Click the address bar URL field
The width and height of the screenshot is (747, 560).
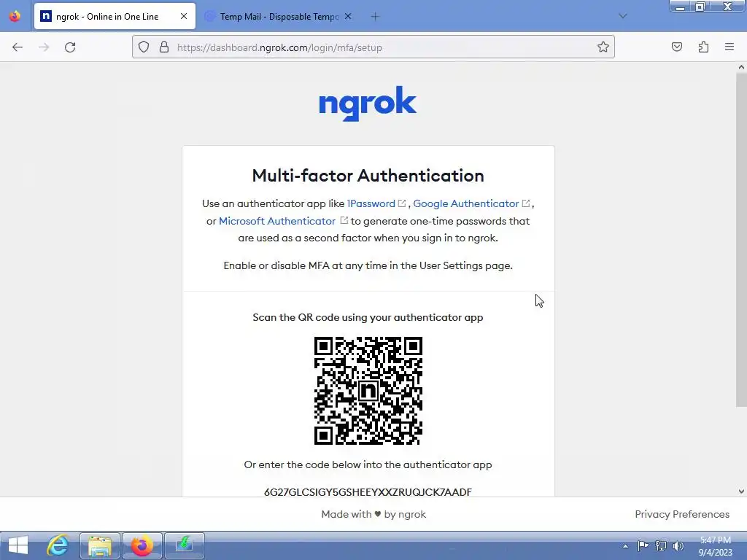pyautogui.click(x=374, y=47)
